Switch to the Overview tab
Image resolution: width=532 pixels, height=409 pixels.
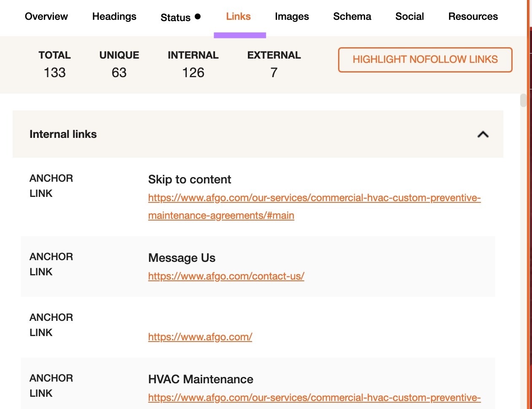[x=46, y=16]
